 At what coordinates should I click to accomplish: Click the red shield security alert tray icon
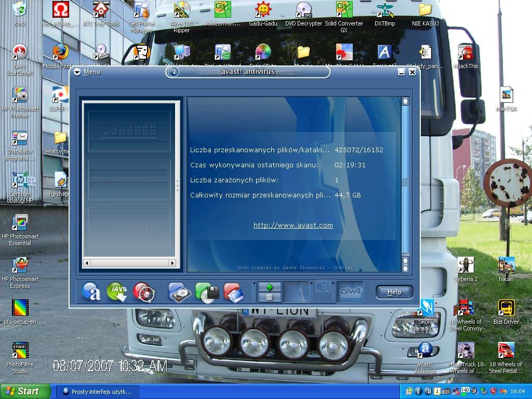494,391
